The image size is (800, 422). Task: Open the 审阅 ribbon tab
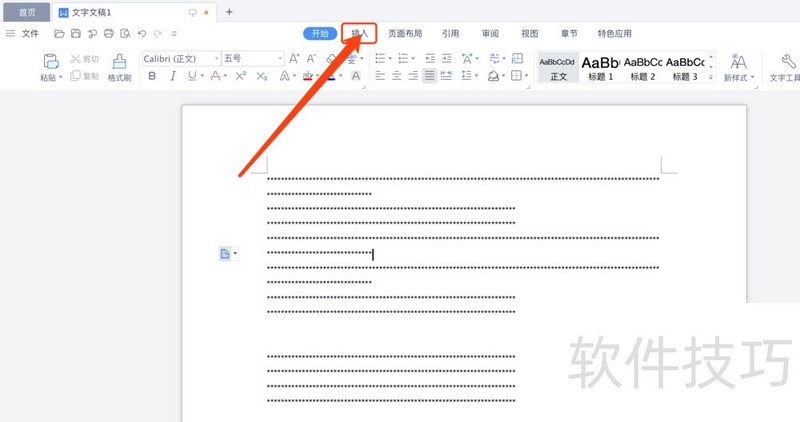pyautogui.click(x=490, y=34)
